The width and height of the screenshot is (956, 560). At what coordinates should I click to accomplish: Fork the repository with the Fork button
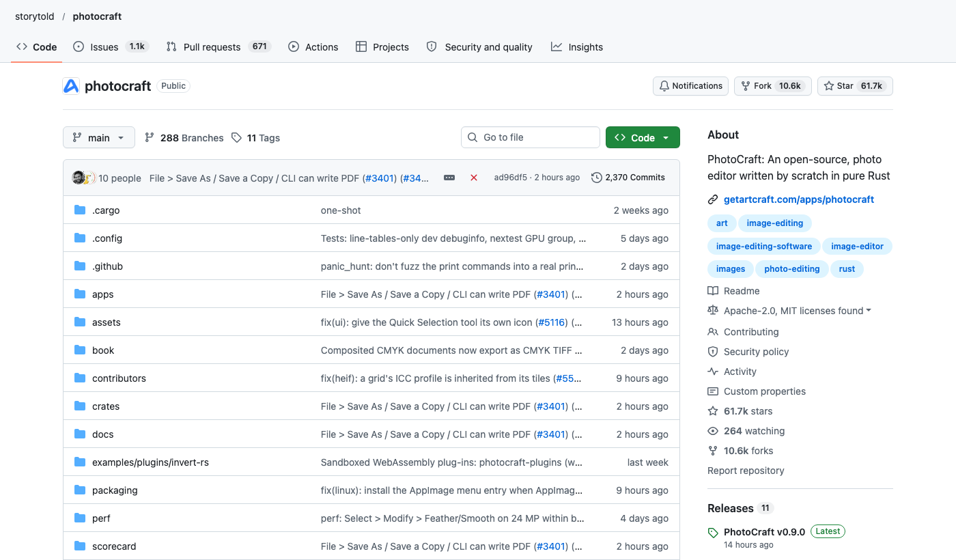(773, 86)
